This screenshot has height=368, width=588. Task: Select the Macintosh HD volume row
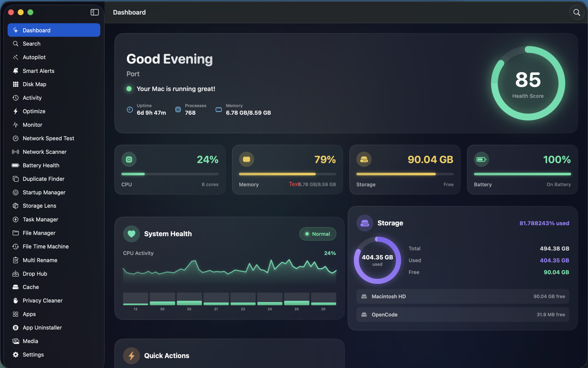[463, 296]
